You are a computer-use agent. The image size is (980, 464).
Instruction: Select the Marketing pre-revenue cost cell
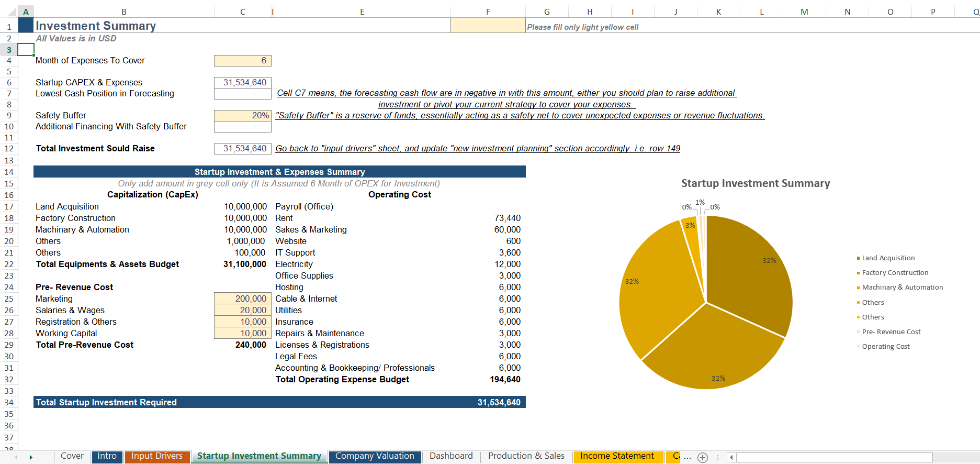pyautogui.click(x=243, y=299)
